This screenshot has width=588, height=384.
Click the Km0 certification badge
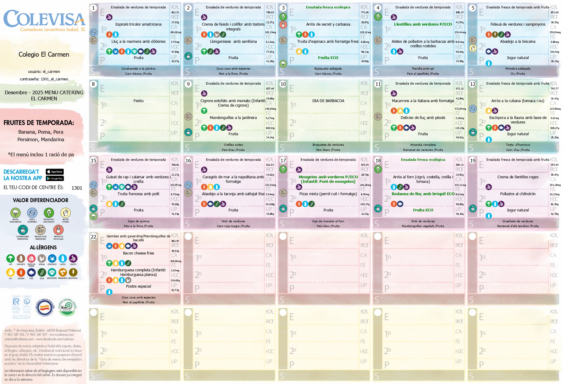coord(67,307)
